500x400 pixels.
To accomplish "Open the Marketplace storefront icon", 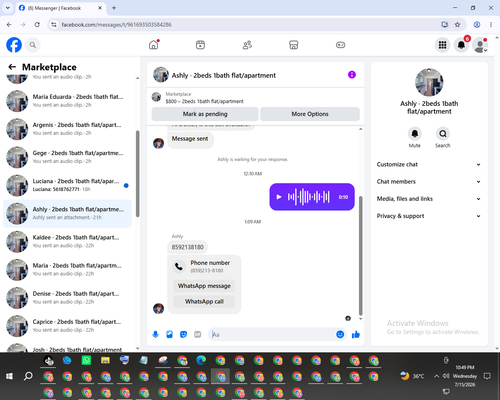I will tap(294, 45).
